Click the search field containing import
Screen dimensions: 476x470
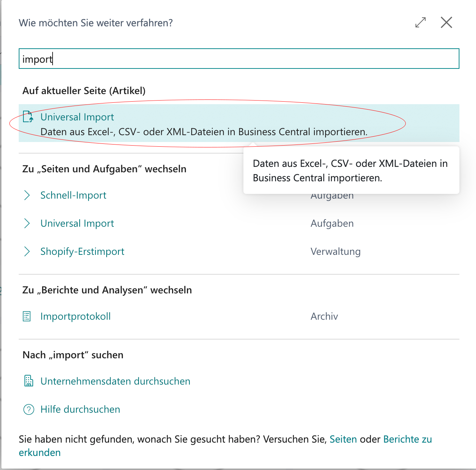pos(239,59)
